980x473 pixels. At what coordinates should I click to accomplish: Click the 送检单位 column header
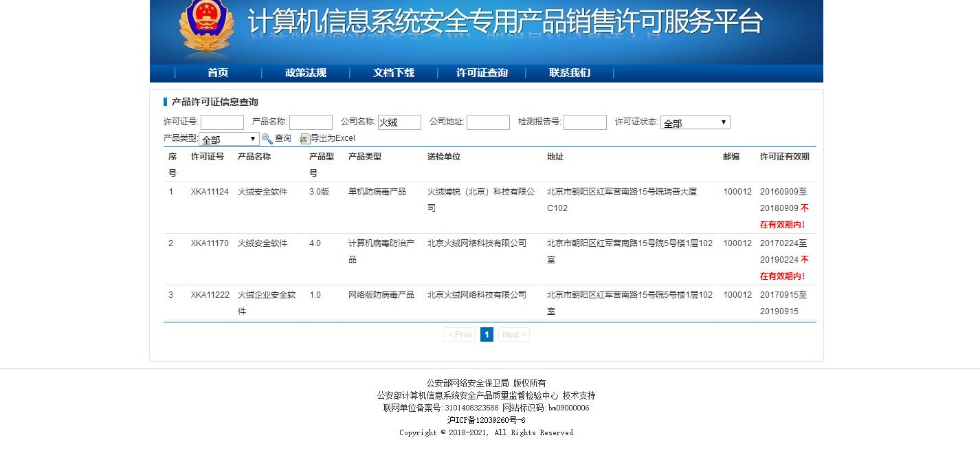pyautogui.click(x=444, y=157)
